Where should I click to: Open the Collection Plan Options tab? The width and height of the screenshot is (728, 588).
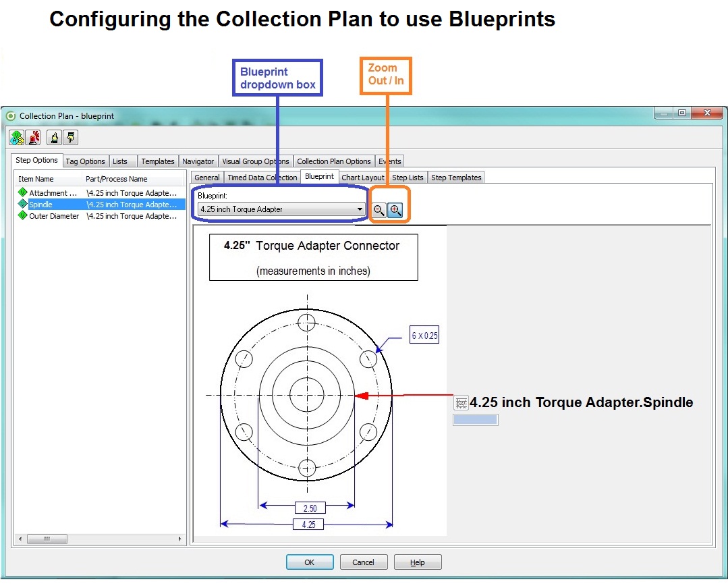(x=334, y=161)
